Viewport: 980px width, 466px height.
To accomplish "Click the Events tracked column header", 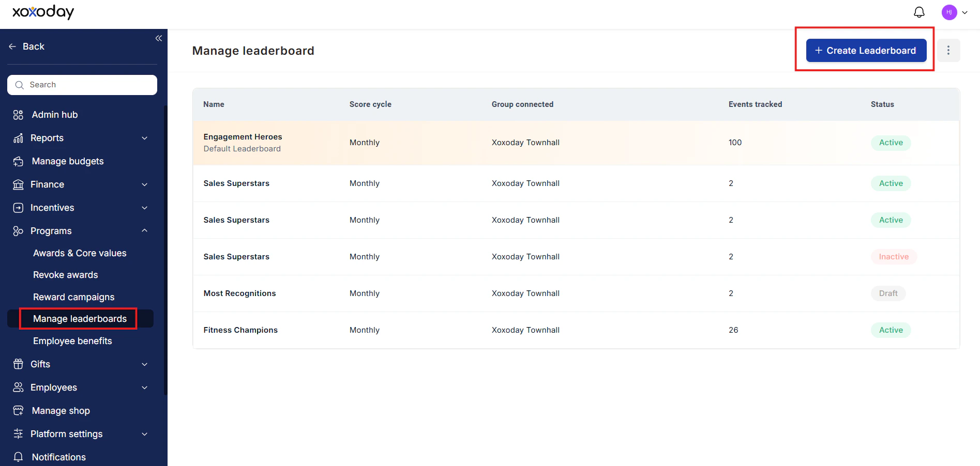I will click(x=755, y=104).
